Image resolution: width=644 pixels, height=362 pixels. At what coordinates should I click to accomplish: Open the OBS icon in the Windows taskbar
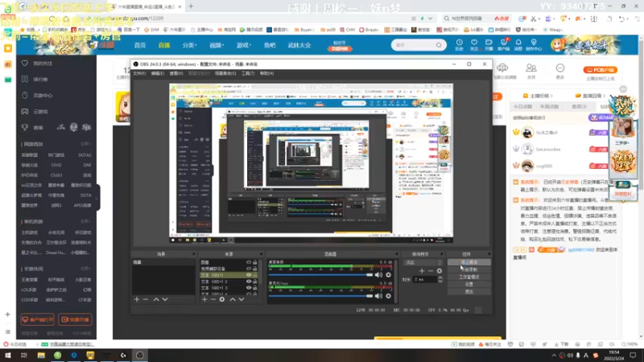point(139,355)
